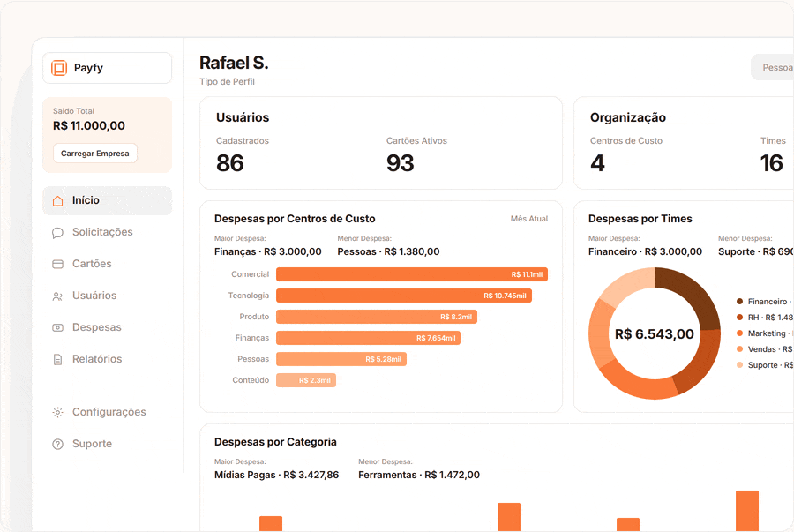Click the Saldo Total R$ 11.000,00 value
The width and height of the screenshot is (794, 532).
(x=89, y=125)
